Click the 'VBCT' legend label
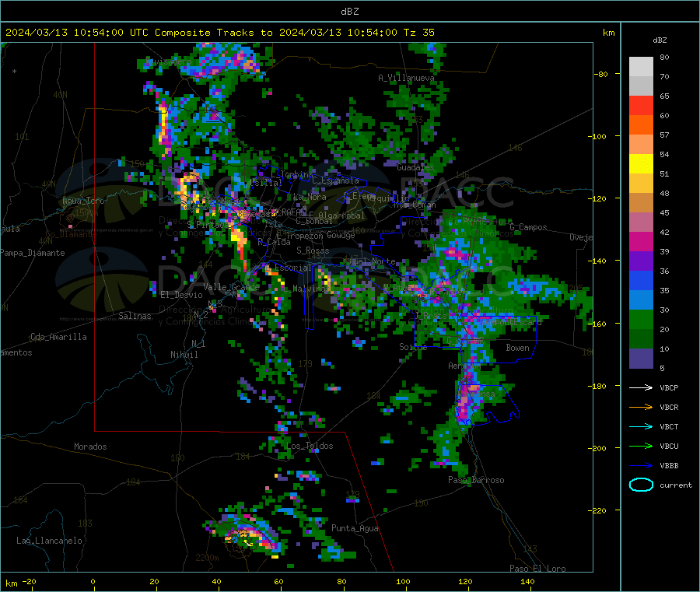The height and width of the screenshot is (592, 700). point(669,426)
